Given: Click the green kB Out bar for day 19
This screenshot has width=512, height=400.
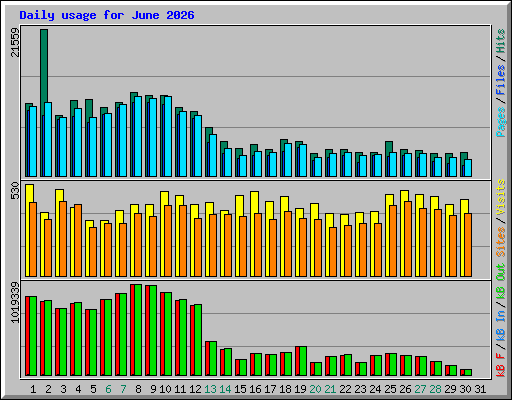Looking at the screenshot, I should [x=303, y=361].
